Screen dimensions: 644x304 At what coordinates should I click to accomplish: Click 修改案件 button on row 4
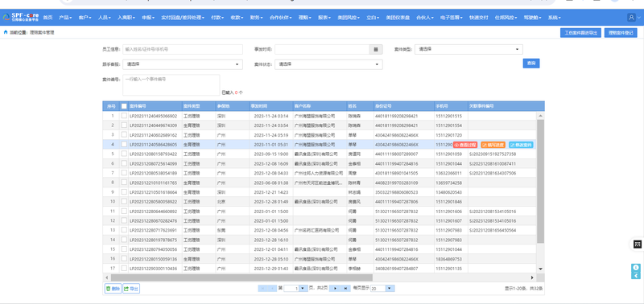coord(521,145)
